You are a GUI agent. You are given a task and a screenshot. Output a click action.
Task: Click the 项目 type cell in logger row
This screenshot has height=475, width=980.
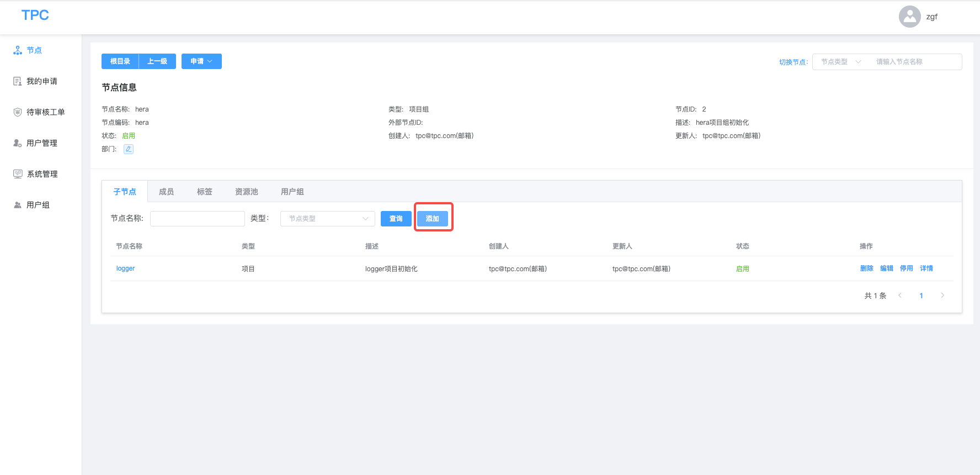248,269
